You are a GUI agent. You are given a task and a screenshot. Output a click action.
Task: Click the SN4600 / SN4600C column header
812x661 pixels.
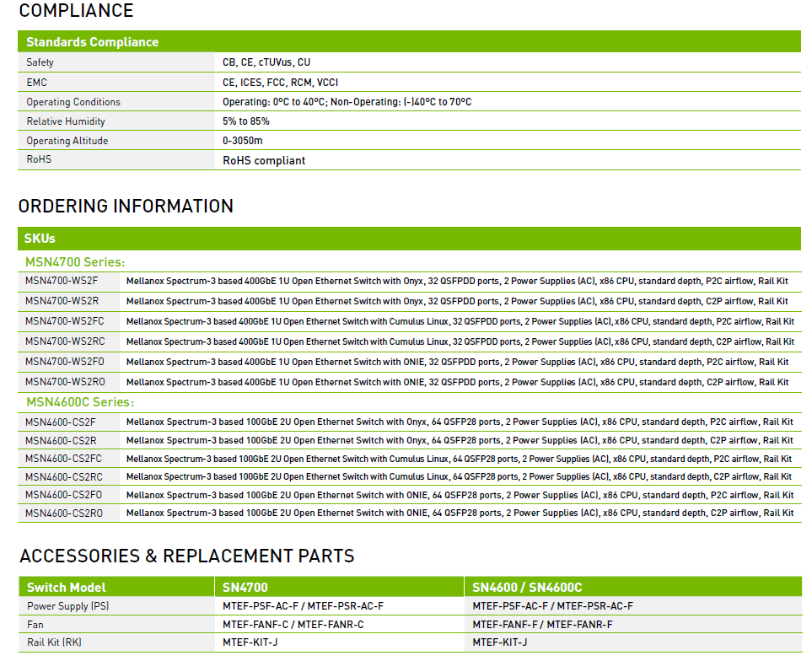[x=527, y=588]
